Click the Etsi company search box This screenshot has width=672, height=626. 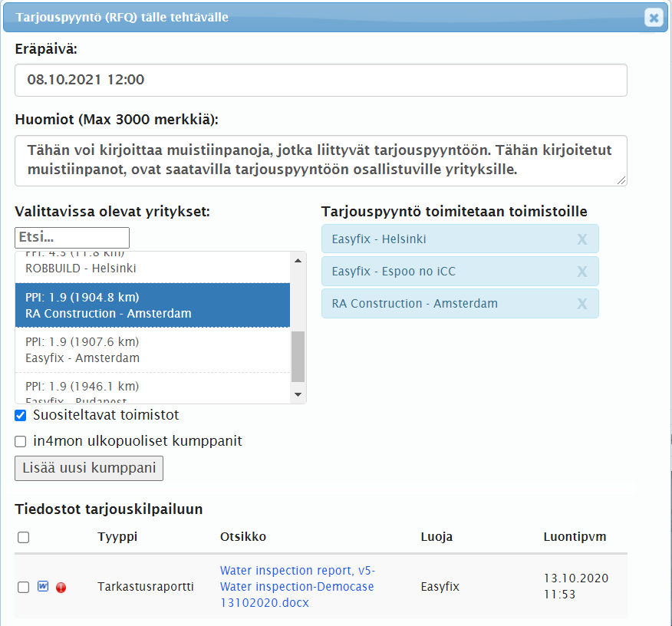pos(72,238)
